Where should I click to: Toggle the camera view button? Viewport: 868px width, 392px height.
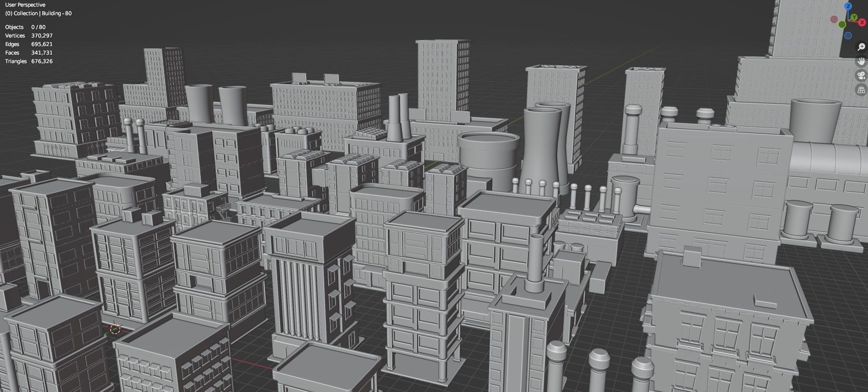click(861, 75)
